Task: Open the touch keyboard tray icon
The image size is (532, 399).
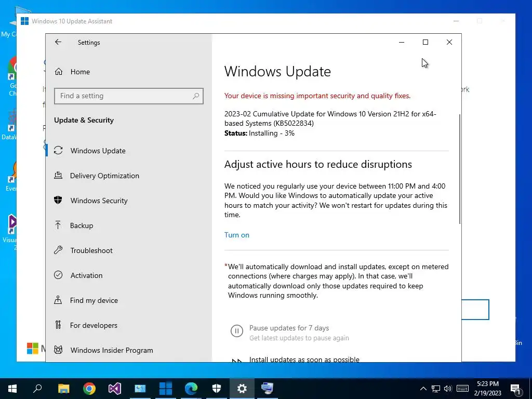Action: coord(462,389)
